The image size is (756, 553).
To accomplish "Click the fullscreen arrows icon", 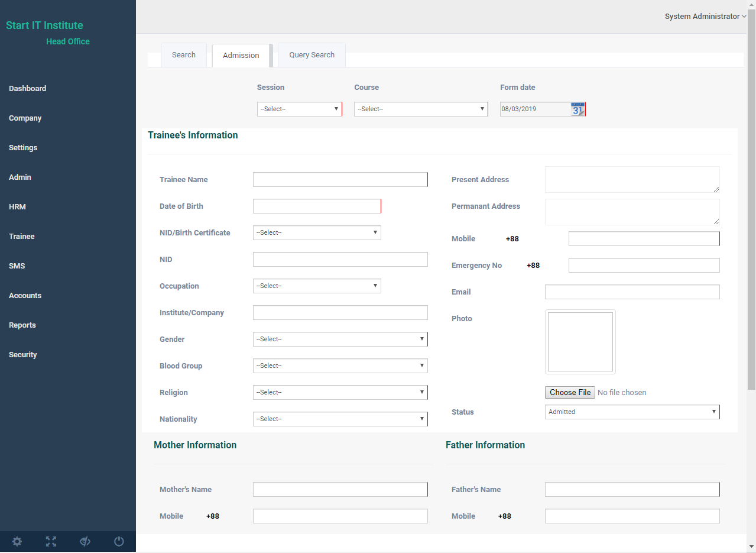I will pyautogui.click(x=51, y=541).
